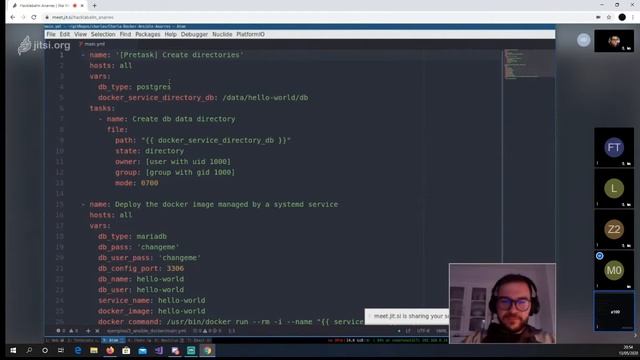640x360 pixels.
Task: Click the code minimap preview
Action: 528,64
